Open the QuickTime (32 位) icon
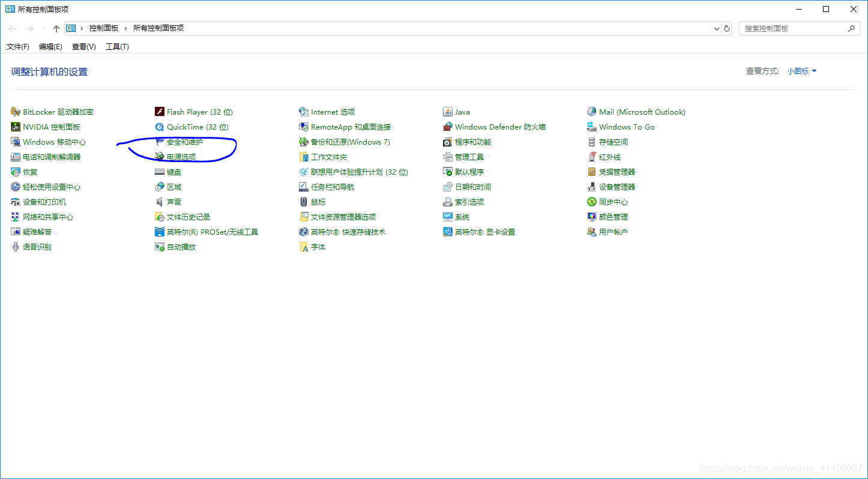Viewport: 868px width, 479px height. click(x=160, y=127)
